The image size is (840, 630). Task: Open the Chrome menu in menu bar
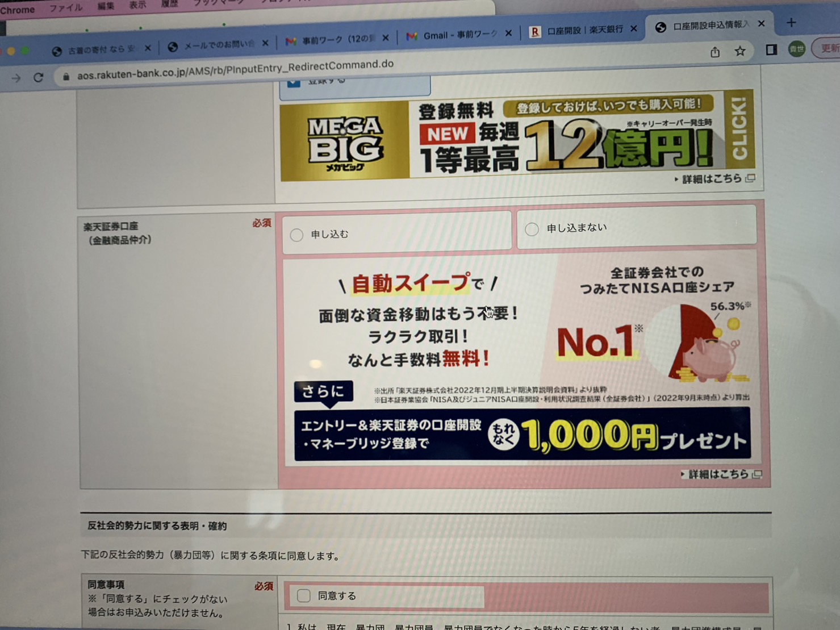(x=17, y=10)
